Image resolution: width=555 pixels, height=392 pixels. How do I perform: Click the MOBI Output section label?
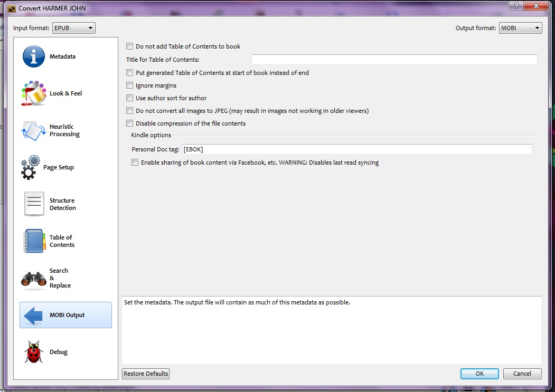point(67,315)
